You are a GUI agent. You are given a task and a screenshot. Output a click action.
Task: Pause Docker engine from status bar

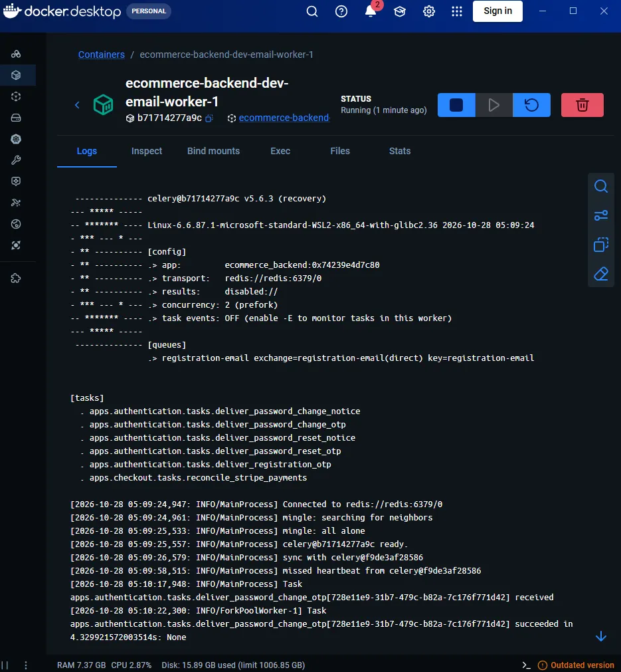(x=5, y=665)
